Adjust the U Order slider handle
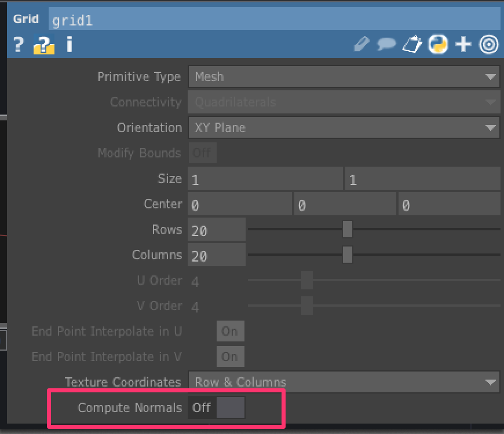This screenshot has width=504, height=434. tap(307, 280)
